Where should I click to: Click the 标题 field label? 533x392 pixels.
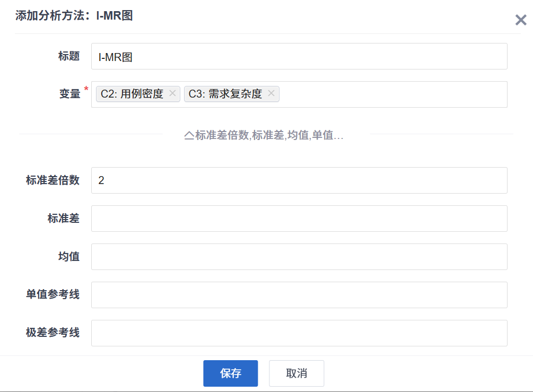click(x=69, y=56)
